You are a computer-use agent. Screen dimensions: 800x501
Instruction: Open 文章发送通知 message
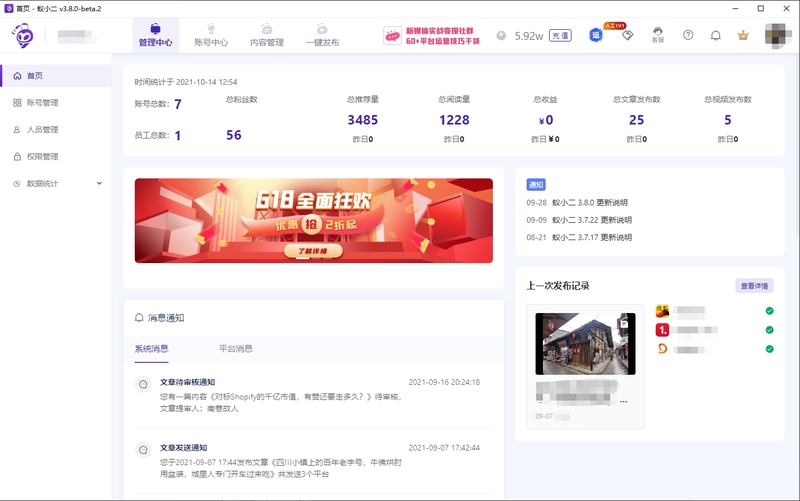[184, 448]
